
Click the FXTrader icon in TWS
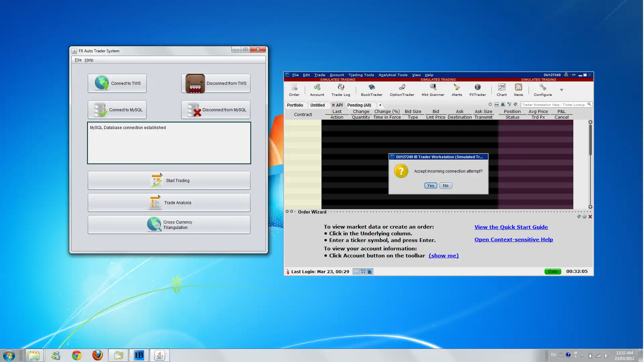click(477, 89)
